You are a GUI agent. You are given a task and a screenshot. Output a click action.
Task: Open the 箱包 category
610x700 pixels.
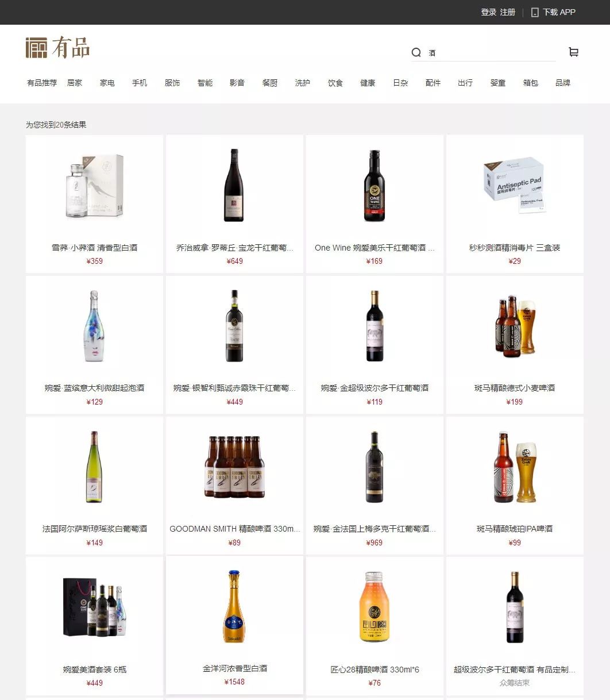click(531, 83)
